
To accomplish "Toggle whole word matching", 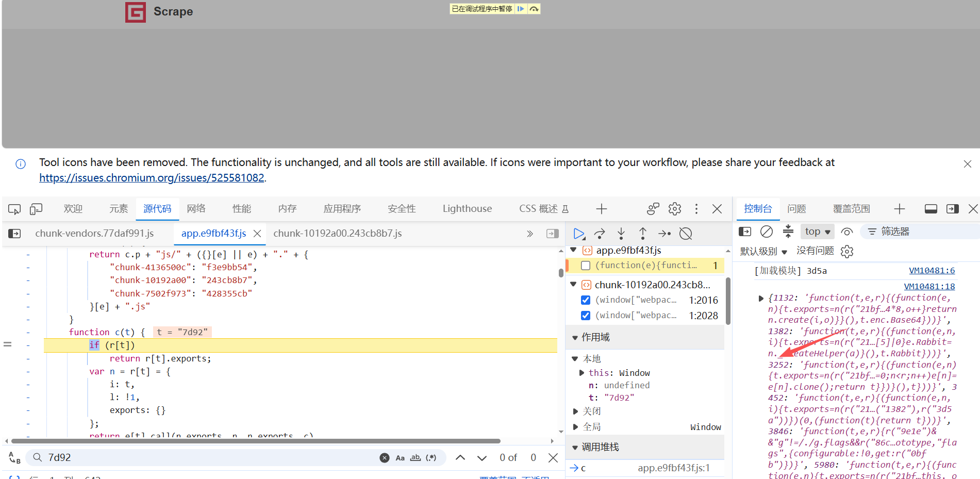I will (x=416, y=458).
